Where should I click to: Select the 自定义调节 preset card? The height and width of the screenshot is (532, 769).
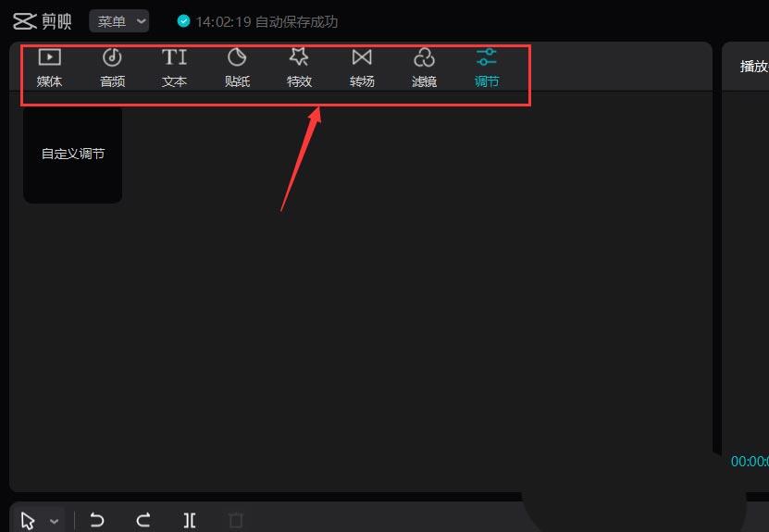(x=72, y=155)
